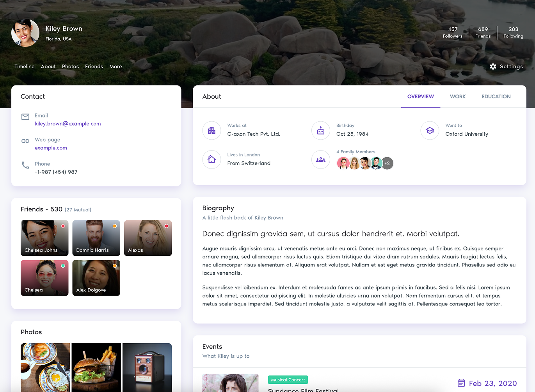Click the birthday calendar icon
The width and height of the screenshot is (535, 392).
coord(320,130)
